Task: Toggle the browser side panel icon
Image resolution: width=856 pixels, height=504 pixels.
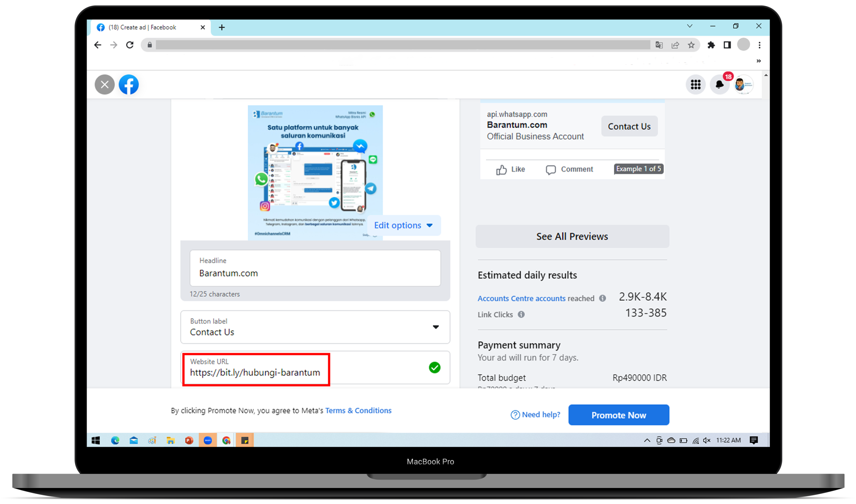Action: point(727,45)
